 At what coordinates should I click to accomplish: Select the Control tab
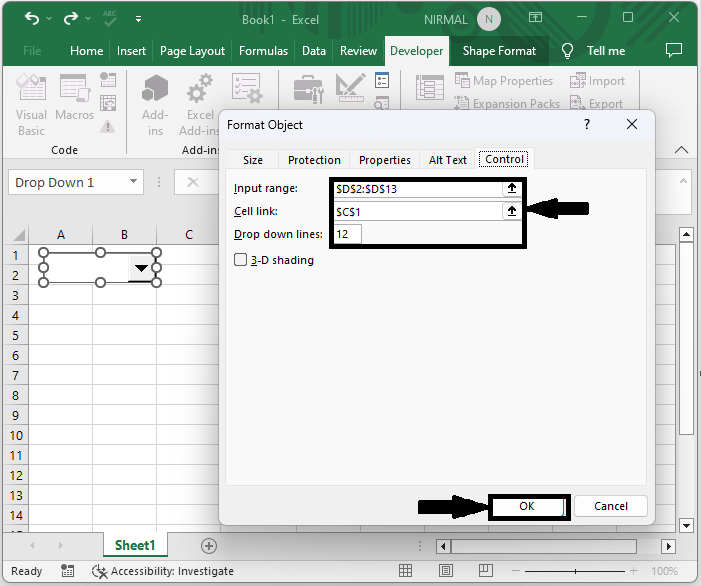coord(504,159)
